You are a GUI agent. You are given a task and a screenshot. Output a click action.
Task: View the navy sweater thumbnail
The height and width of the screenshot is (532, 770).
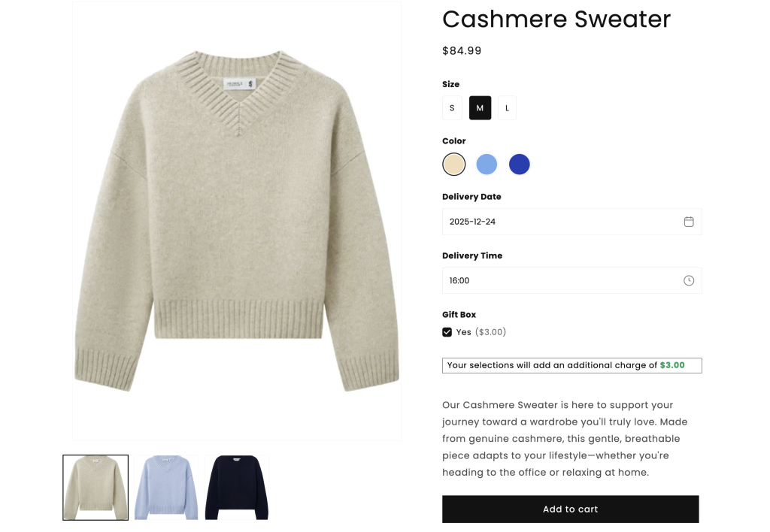pyautogui.click(x=237, y=488)
